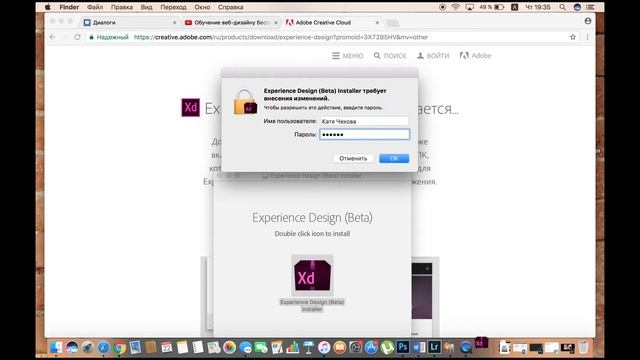This screenshot has width=640, height=360.
Task: Open the Вид menu
Action: 146,7
